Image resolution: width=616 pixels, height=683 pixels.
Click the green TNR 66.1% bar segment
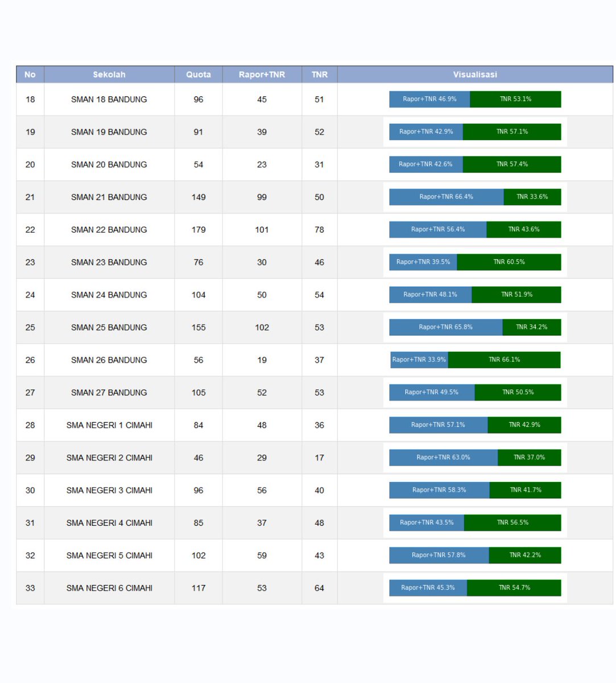(x=504, y=360)
